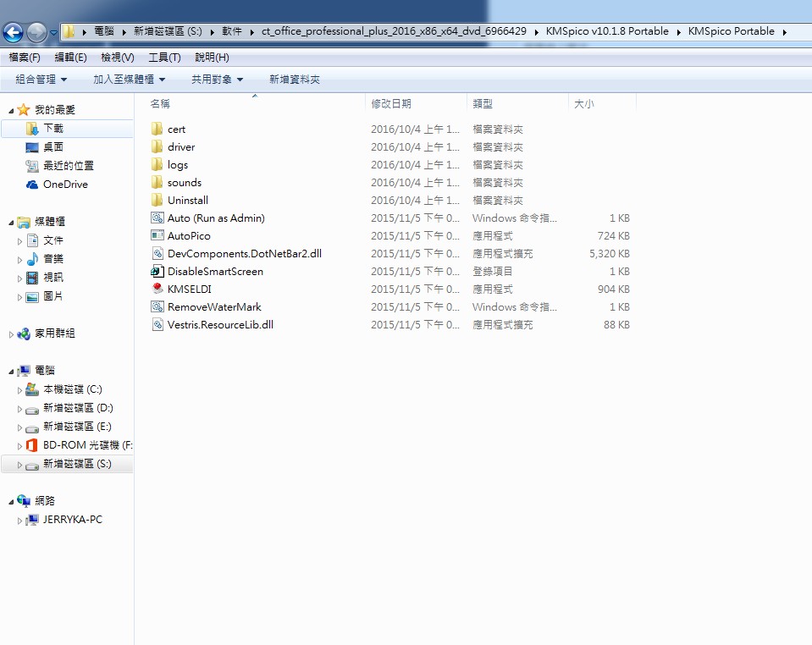
Task: Open the recent locations dropdown beside Forward
Action: click(x=53, y=33)
